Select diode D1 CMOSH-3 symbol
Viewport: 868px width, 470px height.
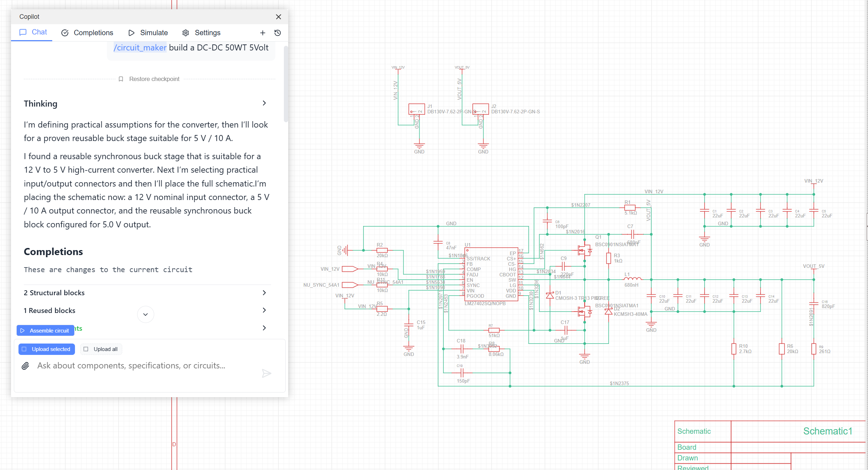pyautogui.click(x=550, y=295)
